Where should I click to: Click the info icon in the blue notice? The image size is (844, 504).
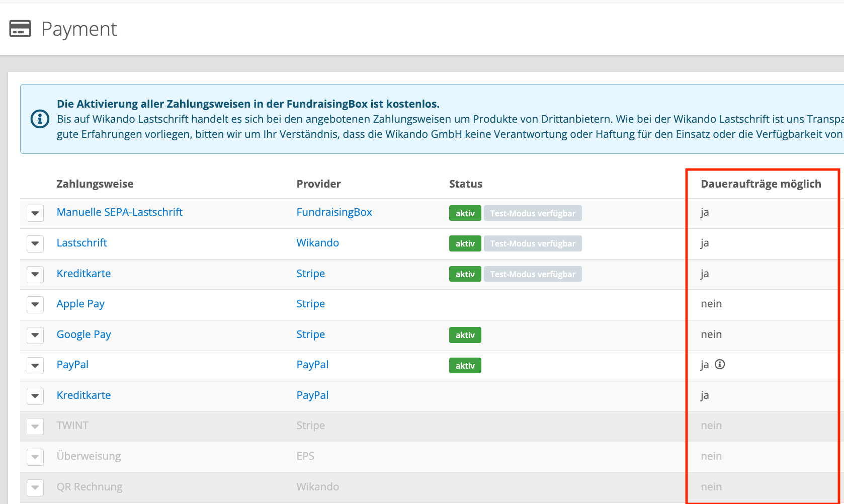pos(40,119)
